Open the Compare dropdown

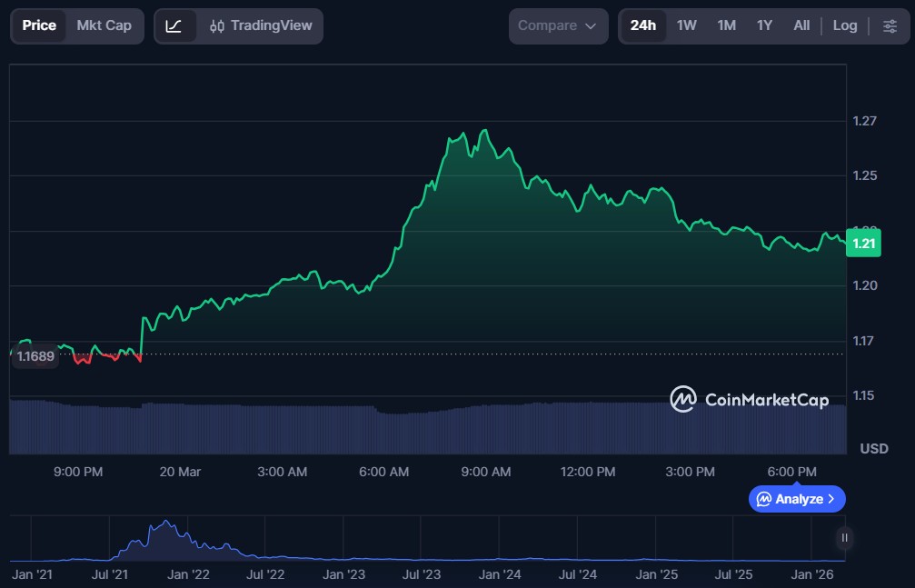pos(558,26)
